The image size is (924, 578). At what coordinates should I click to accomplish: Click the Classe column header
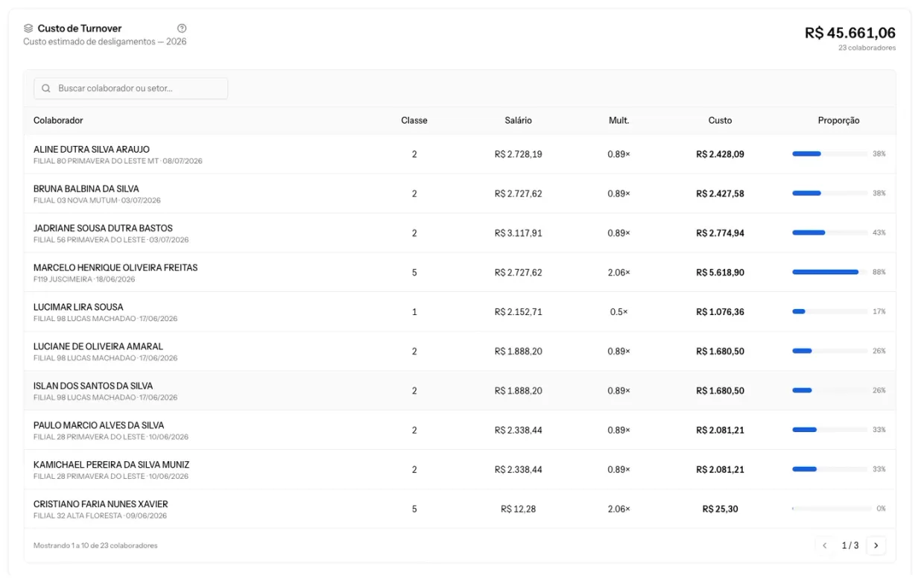[414, 121]
